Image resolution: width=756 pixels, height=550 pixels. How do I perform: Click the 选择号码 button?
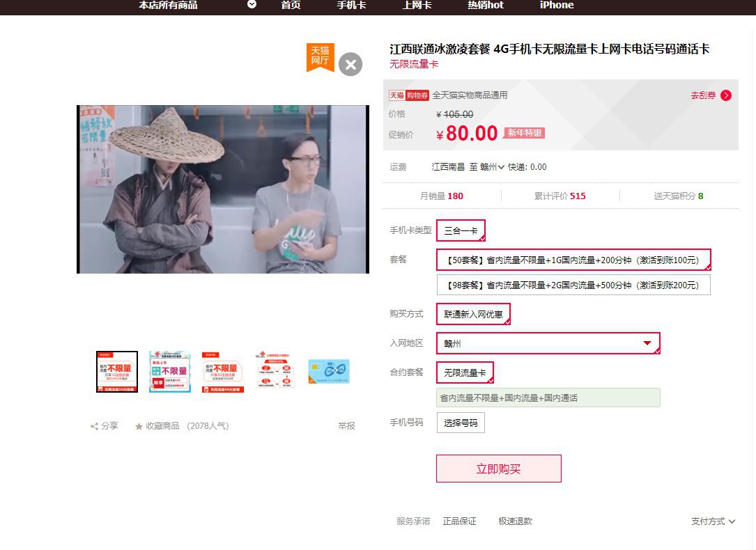(461, 423)
